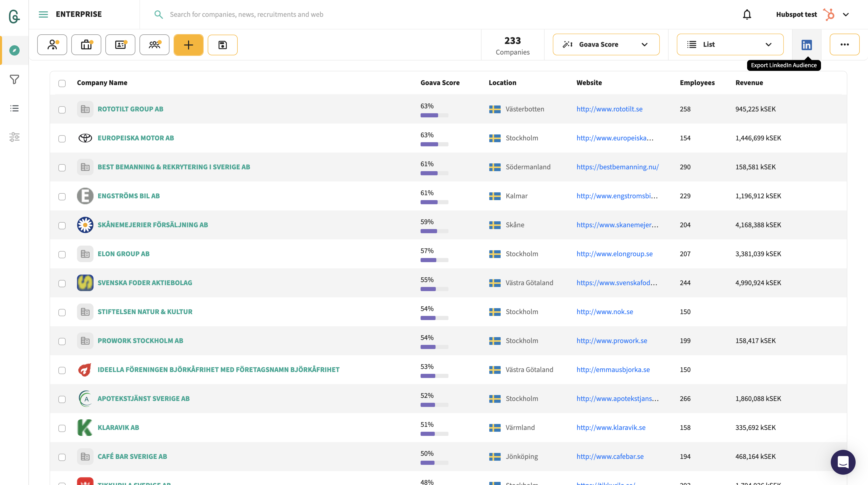
Task: Open CAFÉ BAR SVERIGE AB company page
Action: click(133, 456)
